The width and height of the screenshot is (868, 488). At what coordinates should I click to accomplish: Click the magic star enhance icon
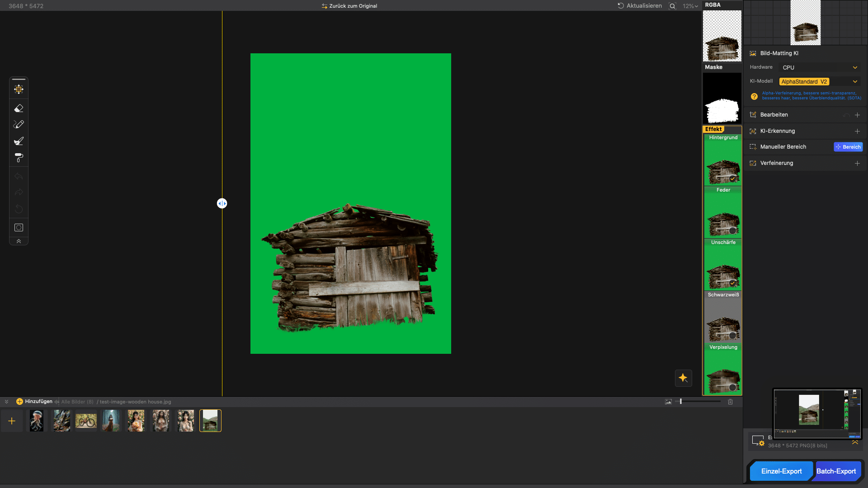coord(683,378)
